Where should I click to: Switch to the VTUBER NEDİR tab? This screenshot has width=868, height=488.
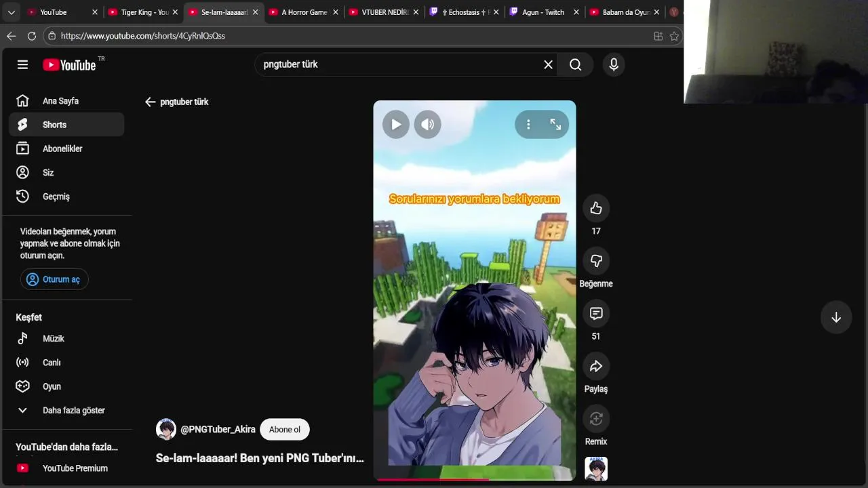(x=384, y=12)
